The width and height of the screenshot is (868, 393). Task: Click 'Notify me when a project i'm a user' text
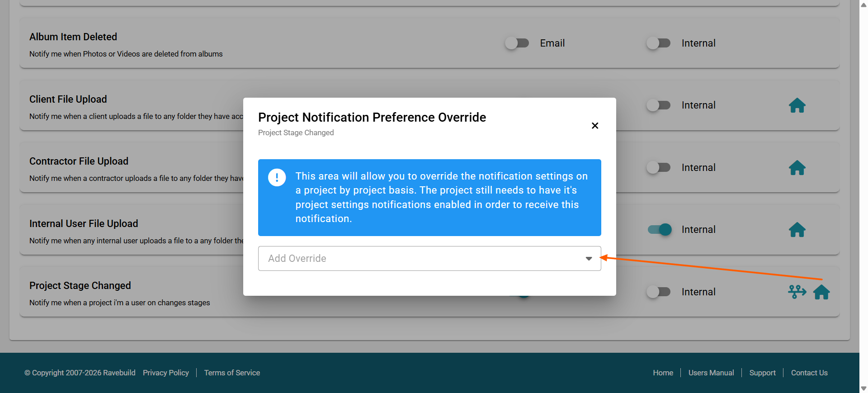pyautogui.click(x=120, y=303)
